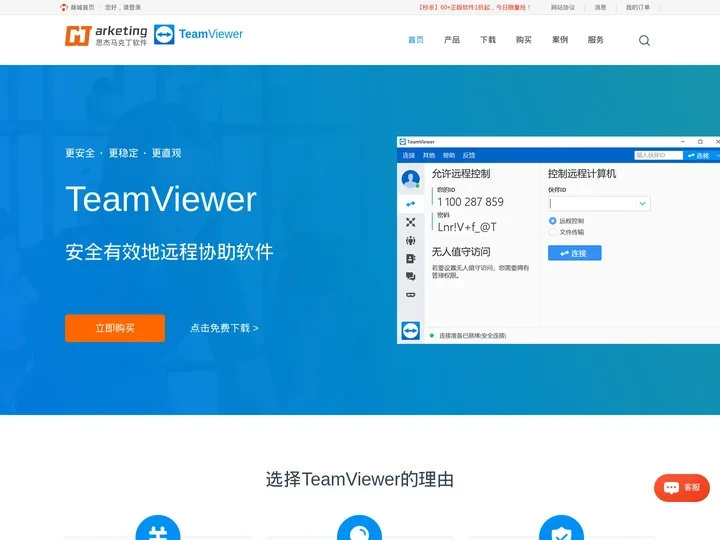This screenshot has width=720, height=540.
Task: Open the 购买 navigation item
Action: point(523,40)
